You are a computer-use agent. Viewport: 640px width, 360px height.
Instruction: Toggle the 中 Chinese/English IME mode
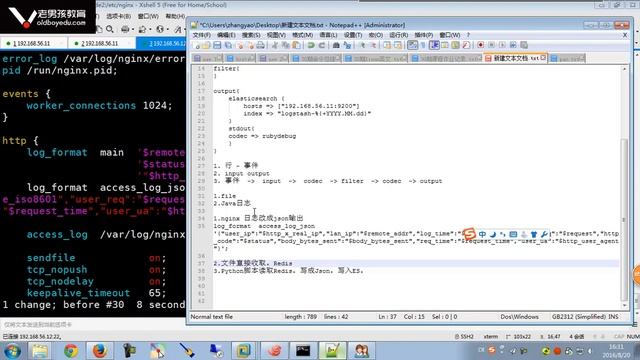482,234
